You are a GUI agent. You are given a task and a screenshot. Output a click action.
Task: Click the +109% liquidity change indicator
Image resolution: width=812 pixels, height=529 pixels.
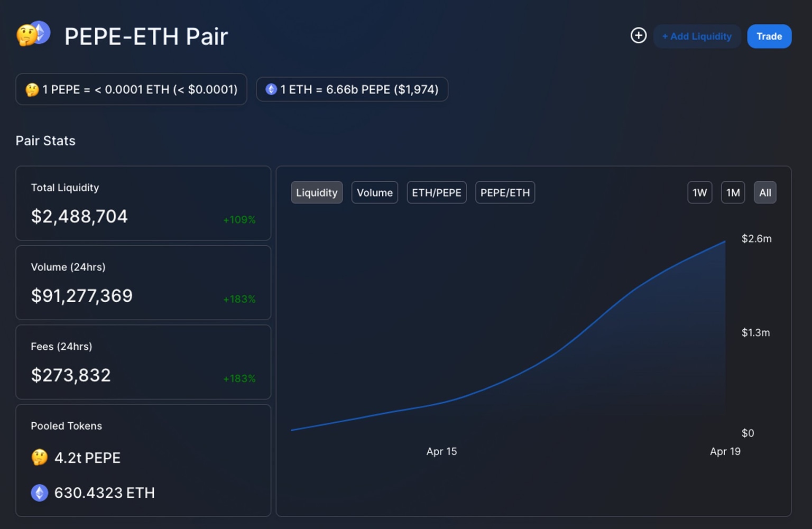[239, 219]
